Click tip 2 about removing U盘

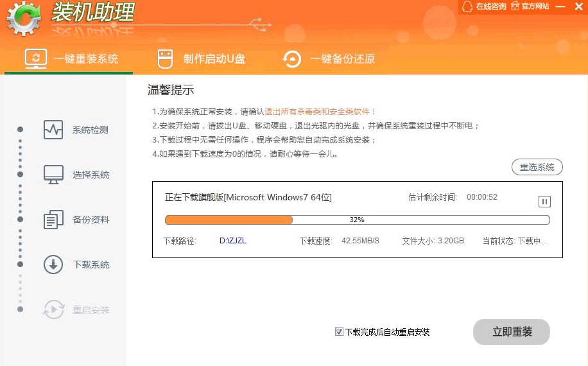(315, 126)
